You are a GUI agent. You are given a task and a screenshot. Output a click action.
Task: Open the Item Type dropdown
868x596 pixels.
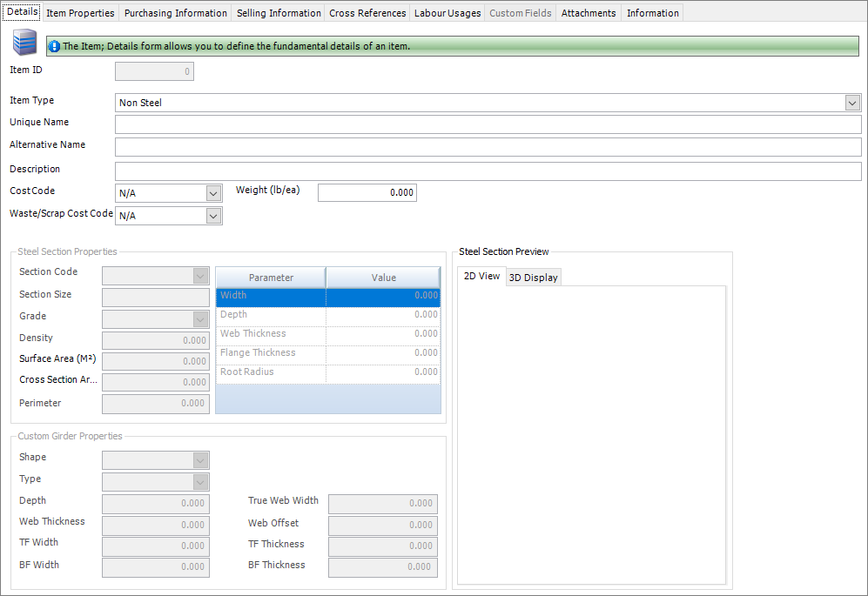[x=852, y=103]
